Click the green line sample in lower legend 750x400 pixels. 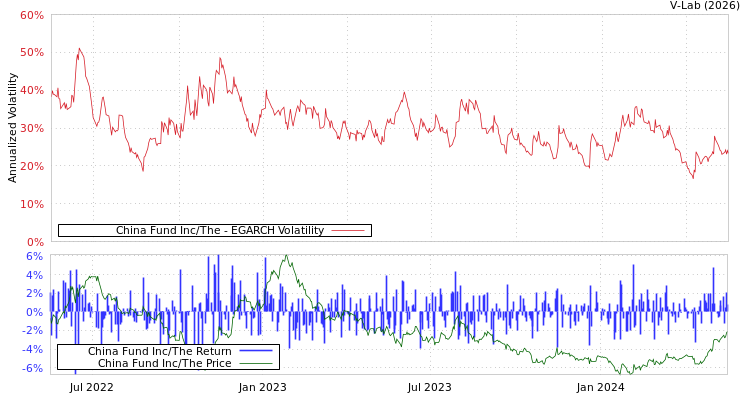(x=255, y=364)
